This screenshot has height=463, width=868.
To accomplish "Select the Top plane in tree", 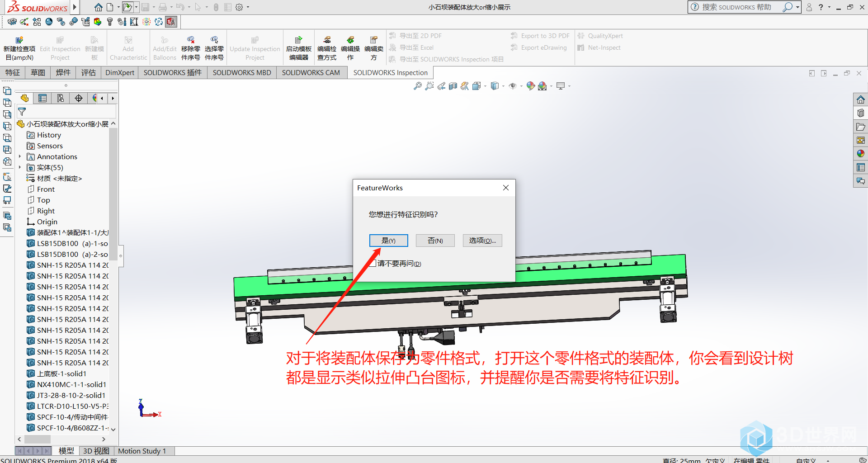I will (x=43, y=200).
